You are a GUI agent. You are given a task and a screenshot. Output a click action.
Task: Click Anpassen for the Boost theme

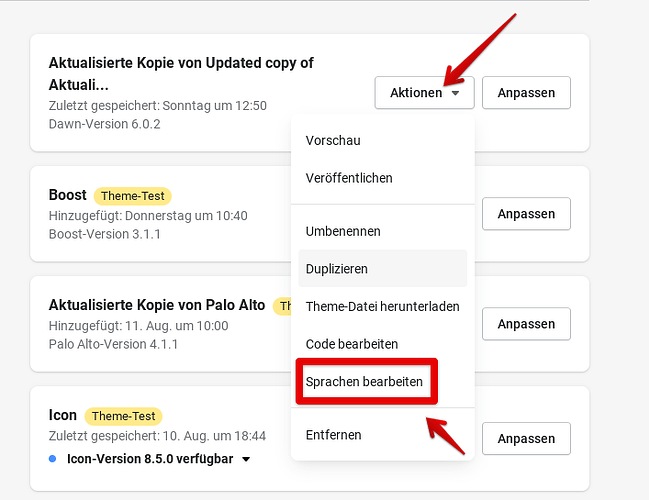(526, 214)
